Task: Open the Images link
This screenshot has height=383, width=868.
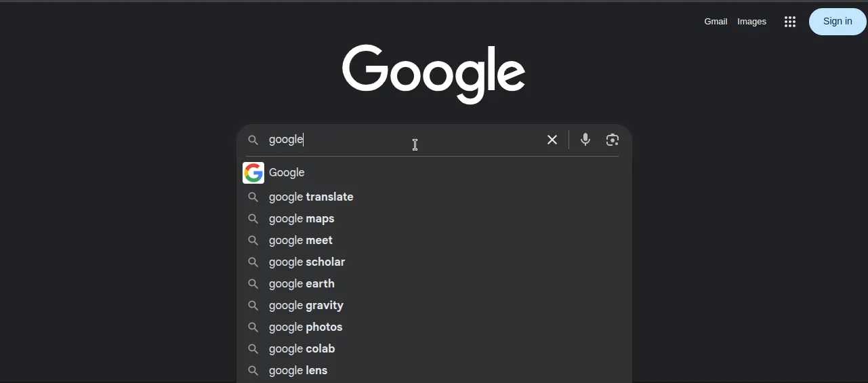Action: (751, 22)
